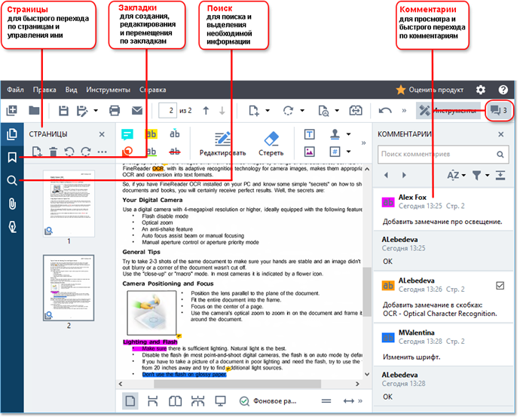Select the Insert text markup tool
The height and width of the screenshot is (420, 520).
pyautogui.click(x=175, y=134)
